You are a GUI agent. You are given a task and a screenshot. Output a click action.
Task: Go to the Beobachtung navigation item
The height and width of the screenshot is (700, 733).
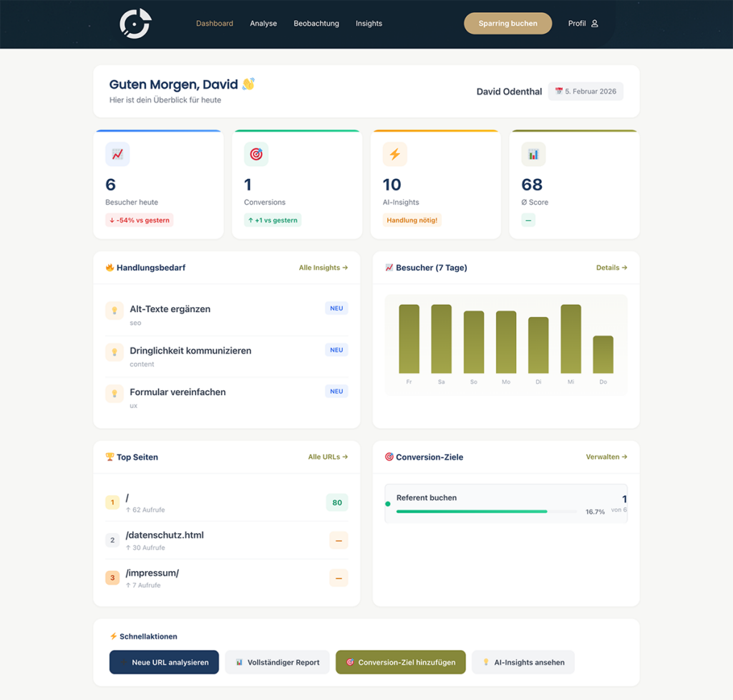coord(316,24)
